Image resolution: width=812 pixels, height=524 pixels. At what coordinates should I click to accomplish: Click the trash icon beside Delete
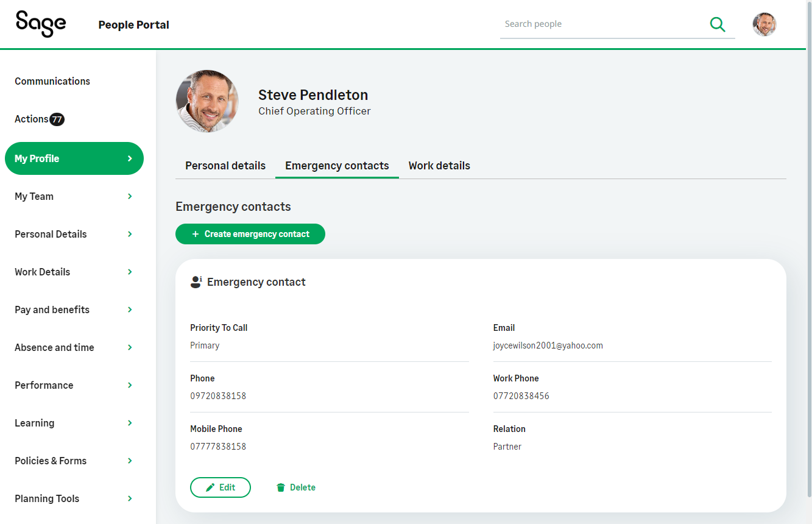(x=281, y=487)
